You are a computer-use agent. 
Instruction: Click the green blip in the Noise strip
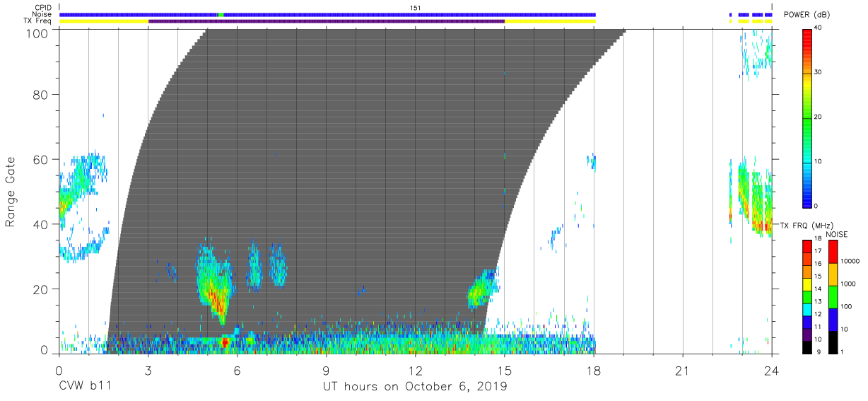220,14
